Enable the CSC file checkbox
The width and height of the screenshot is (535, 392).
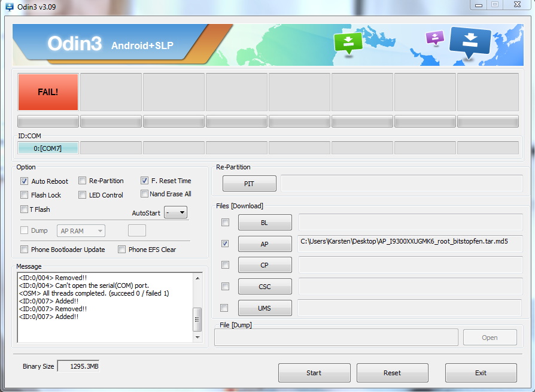[x=225, y=286]
